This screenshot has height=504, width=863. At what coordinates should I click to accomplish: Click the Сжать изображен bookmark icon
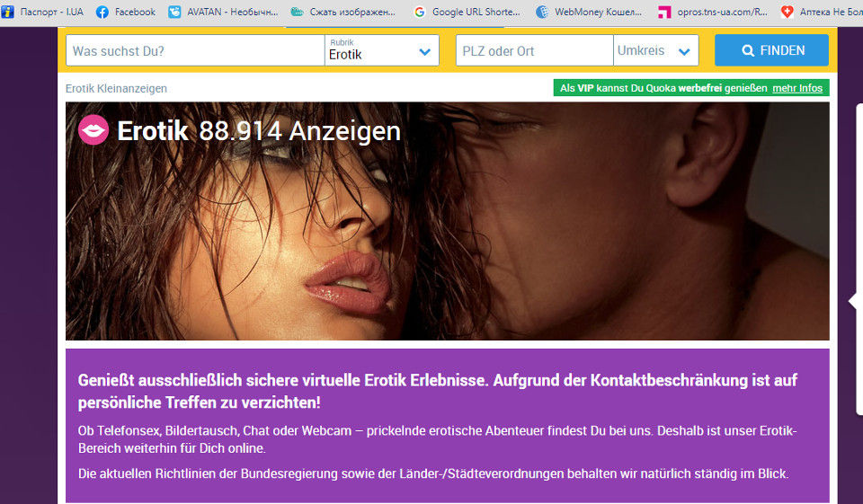(297, 12)
